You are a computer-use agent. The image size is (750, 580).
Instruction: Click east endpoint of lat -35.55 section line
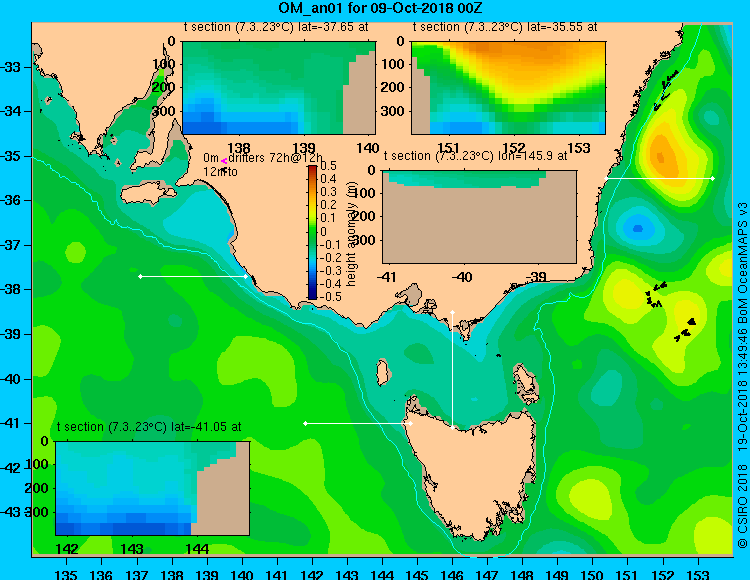712,178
